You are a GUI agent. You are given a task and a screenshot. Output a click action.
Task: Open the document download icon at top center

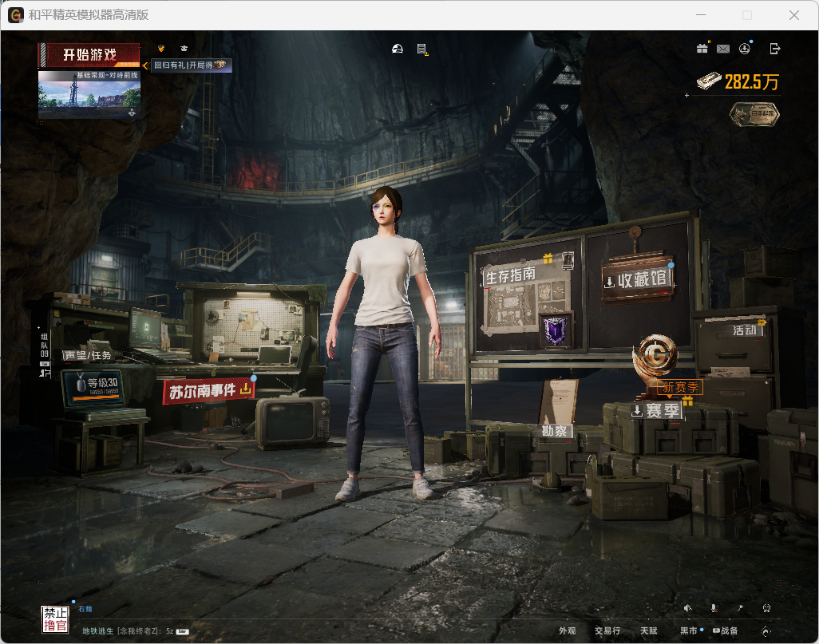click(422, 49)
